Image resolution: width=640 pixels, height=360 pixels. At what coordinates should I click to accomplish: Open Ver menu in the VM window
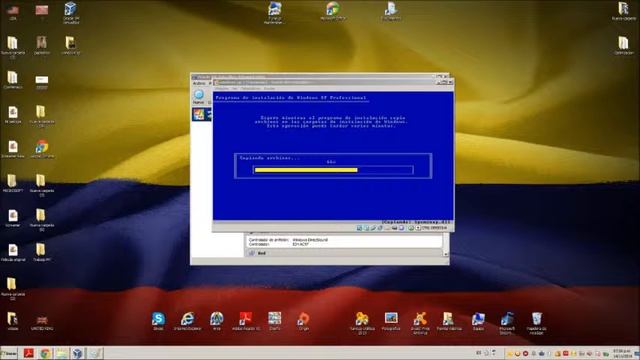coord(235,89)
